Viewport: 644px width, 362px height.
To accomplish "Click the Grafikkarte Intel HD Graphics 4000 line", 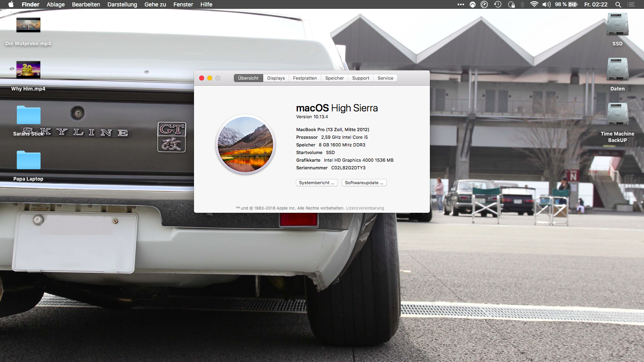I will (345, 160).
